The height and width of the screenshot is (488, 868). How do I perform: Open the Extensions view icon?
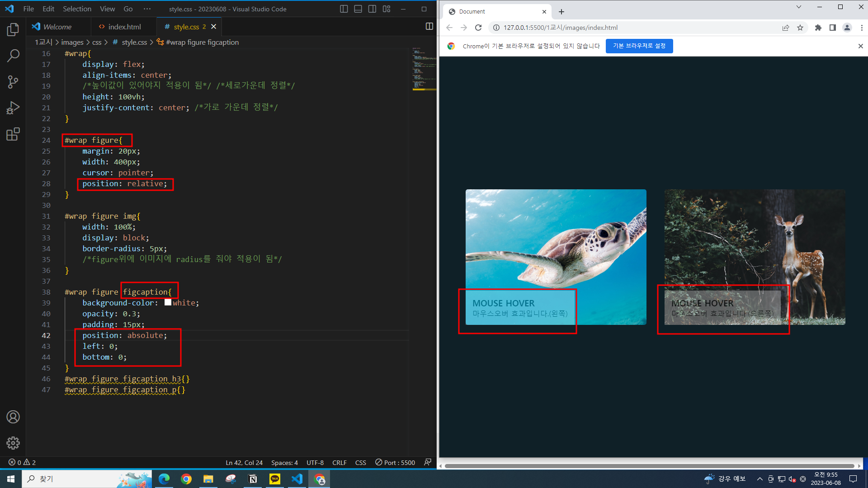click(13, 134)
